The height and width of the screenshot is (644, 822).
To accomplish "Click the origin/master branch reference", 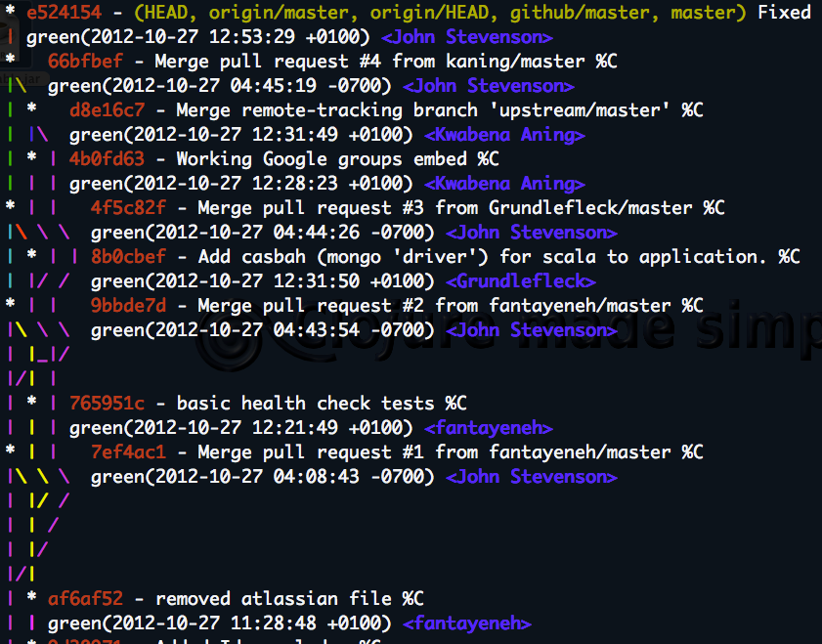I will [283, 12].
